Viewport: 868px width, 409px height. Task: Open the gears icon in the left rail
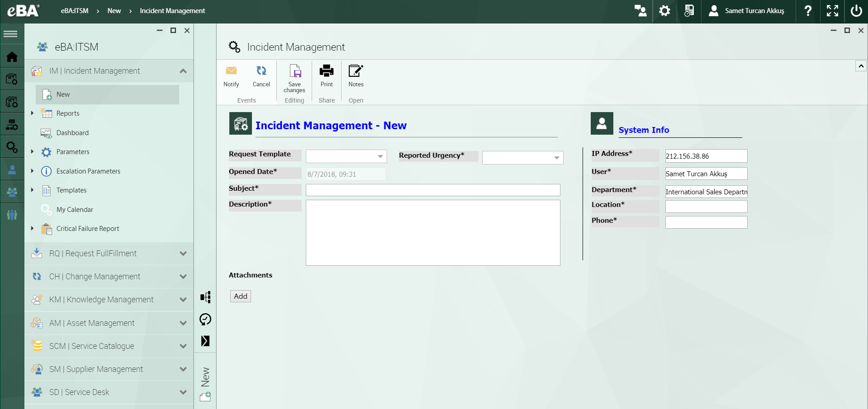pos(12,147)
